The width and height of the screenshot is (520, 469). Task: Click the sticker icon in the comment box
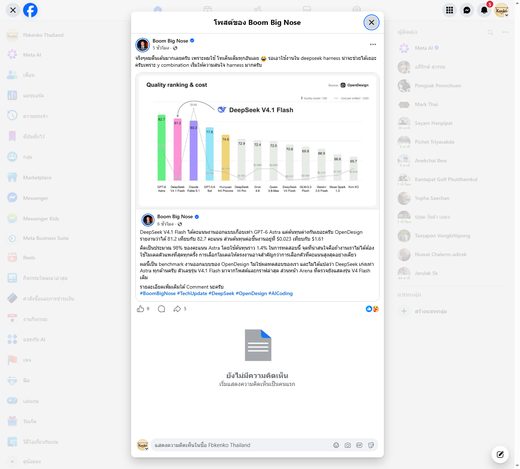click(371, 445)
